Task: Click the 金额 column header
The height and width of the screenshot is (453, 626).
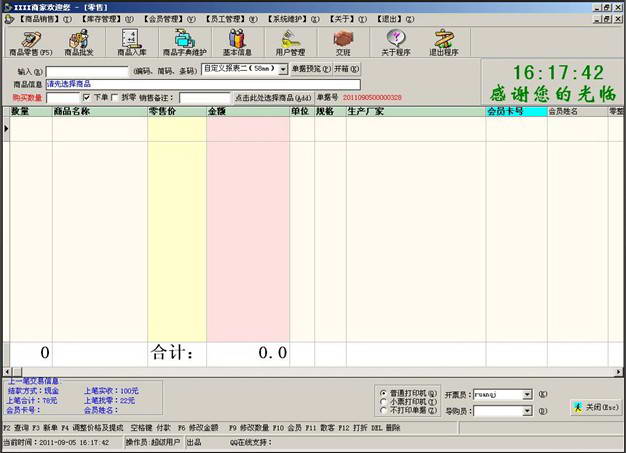Action: click(x=248, y=111)
